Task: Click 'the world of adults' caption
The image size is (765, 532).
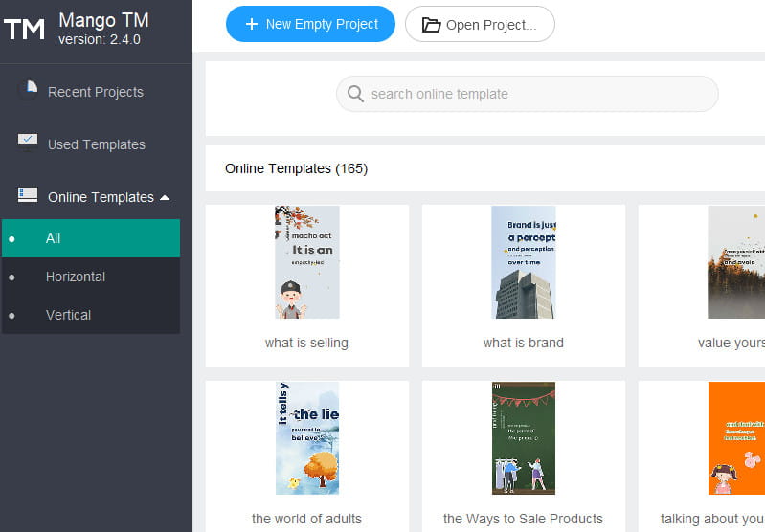Action: coord(307,519)
